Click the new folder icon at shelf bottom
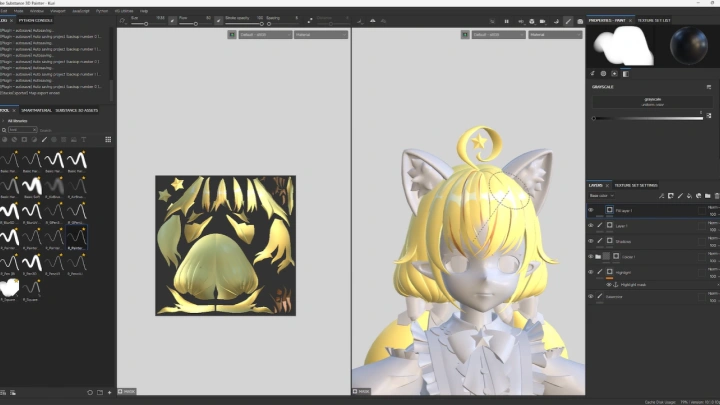The image size is (720, 405). 100,393
